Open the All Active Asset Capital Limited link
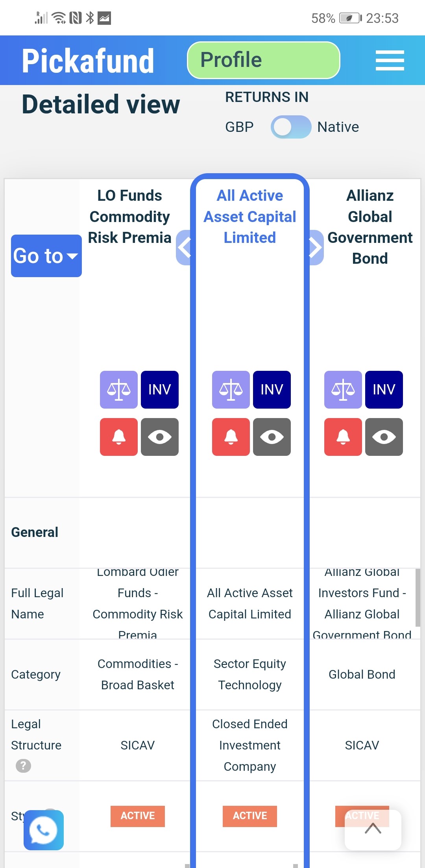The width and height of the screenshot is (425, 868). click(x=250, y=217)
